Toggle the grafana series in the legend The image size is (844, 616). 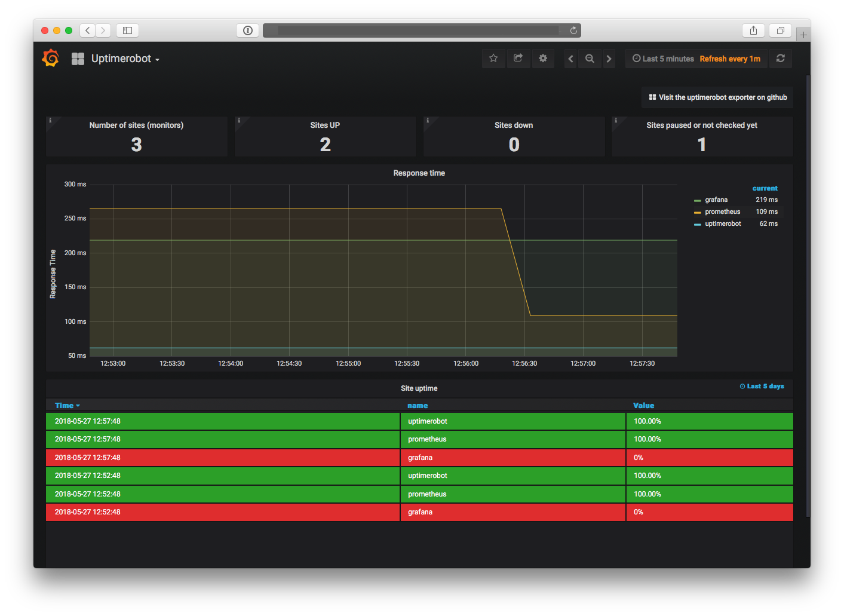716,200
